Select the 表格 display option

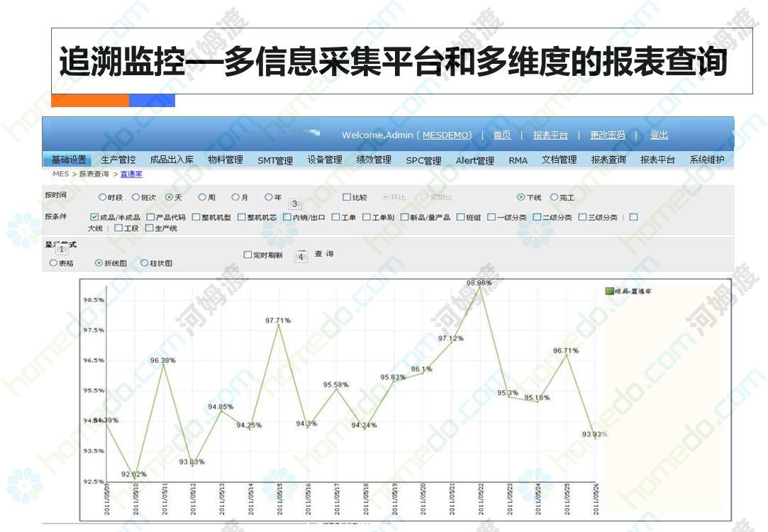pyautogui.click(x=53, y=262)
